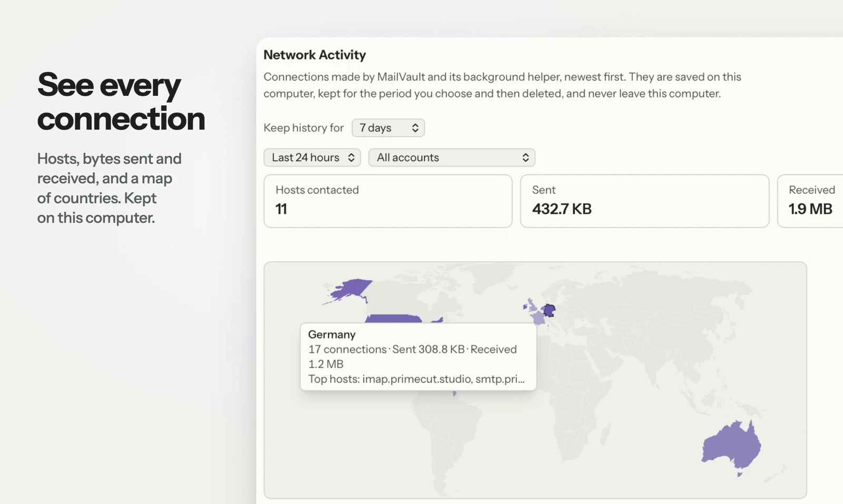Screen dimensions: 843x504
Task: Click France on the world map
Action: click(538, 318)
